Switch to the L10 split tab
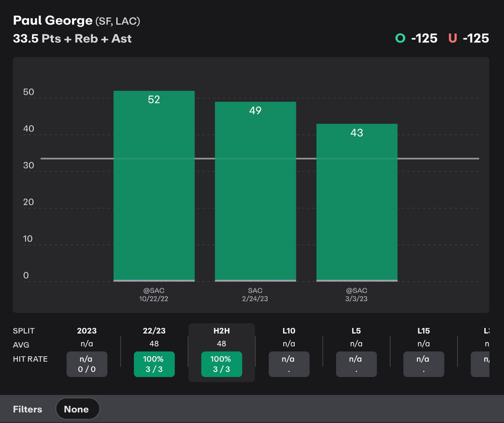 click(x=289, y=331)
